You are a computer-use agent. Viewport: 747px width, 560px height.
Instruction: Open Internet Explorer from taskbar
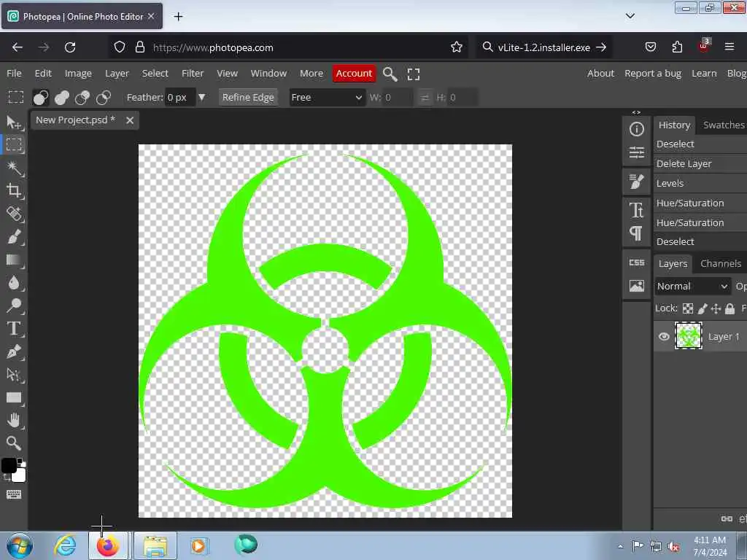click(65, 545)
